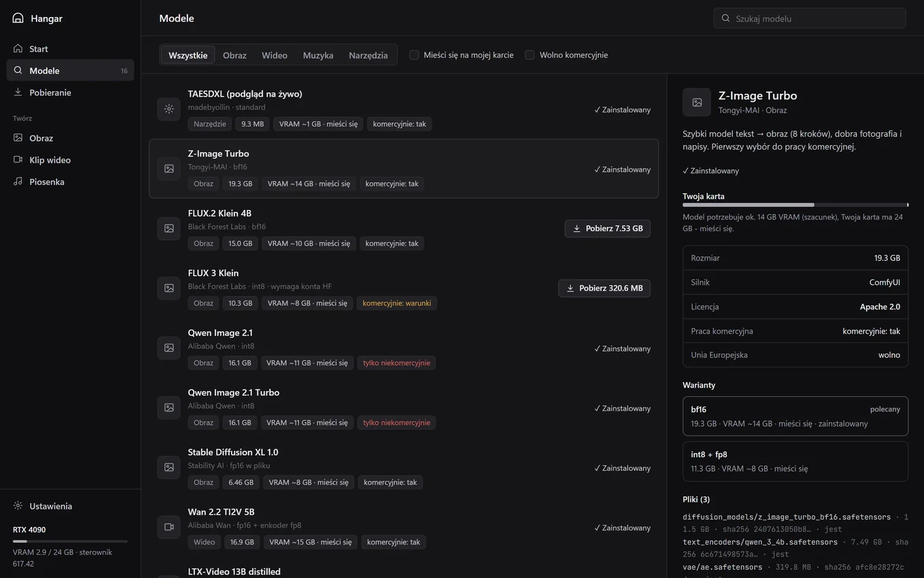924x578 pixels.
Task: Switch to the Wideo filter tab
Action: pos(274,55)
